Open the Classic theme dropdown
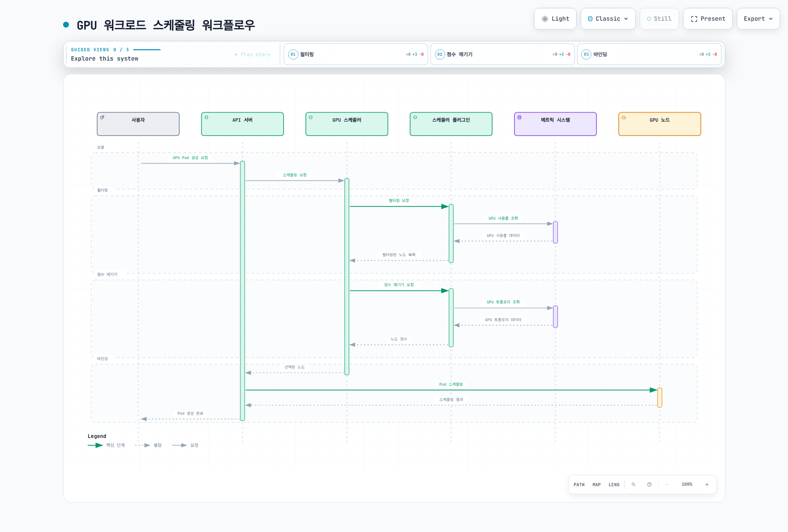Viewport: 788px width, 532px height. tap(608, 19)
